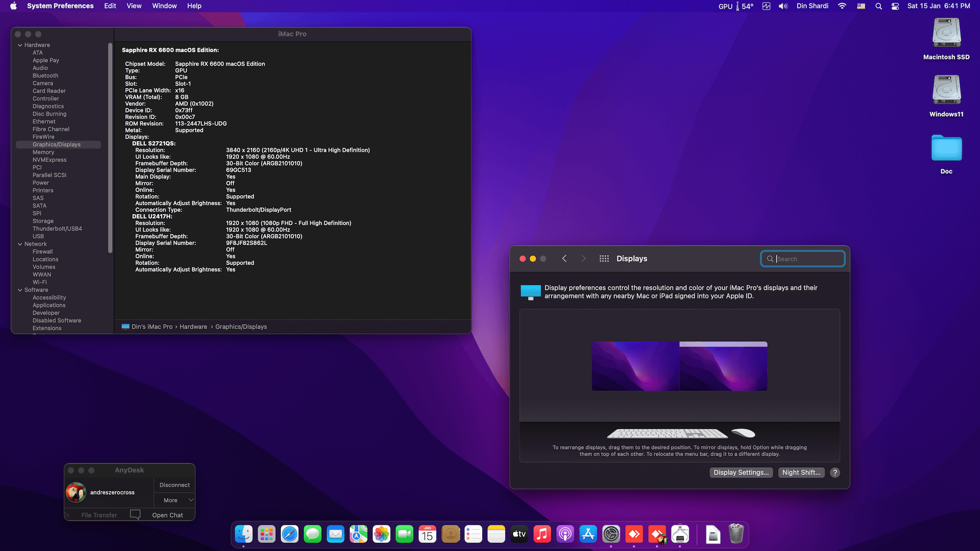Image resolution: width=980 pixels, height=551 pixels.
Task: Click the show all preferences grid icon
Action: click(x=604, y=259)
